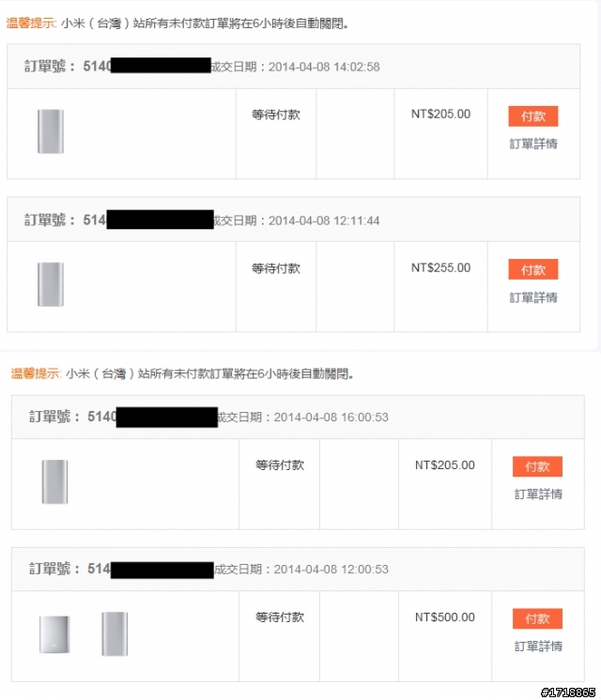Show 訂單詳情 for the NT$500.00 order
Viewport: 601px width, 700px height.
538,647
